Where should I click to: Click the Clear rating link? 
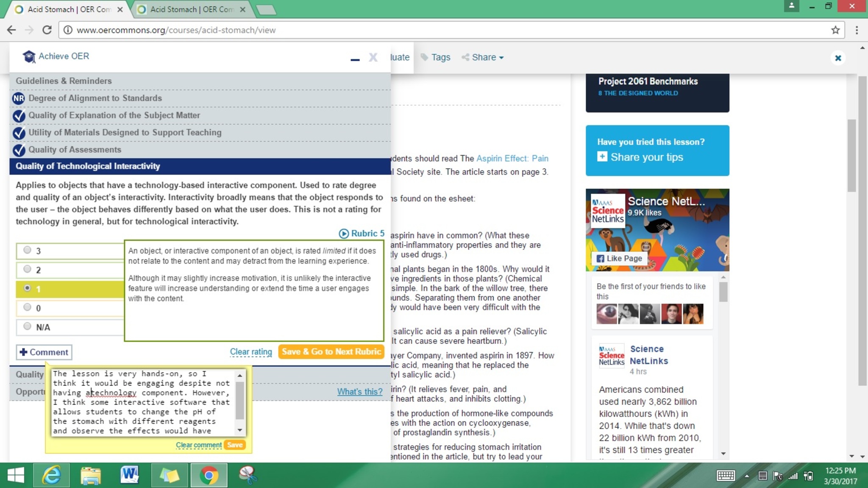pos(250,352)
